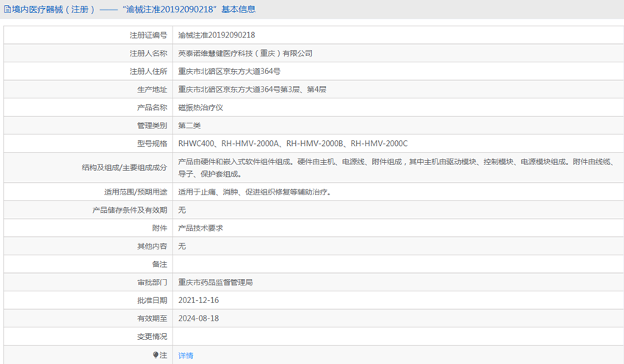Click the 注册证编号 label
The width and height of the screenshot is (624, 364).
point(148,35)
